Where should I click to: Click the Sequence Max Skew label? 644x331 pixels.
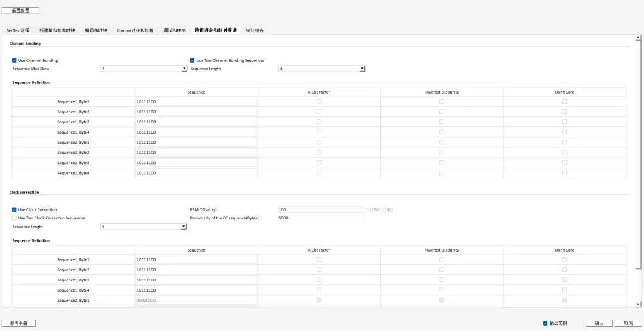31,69
